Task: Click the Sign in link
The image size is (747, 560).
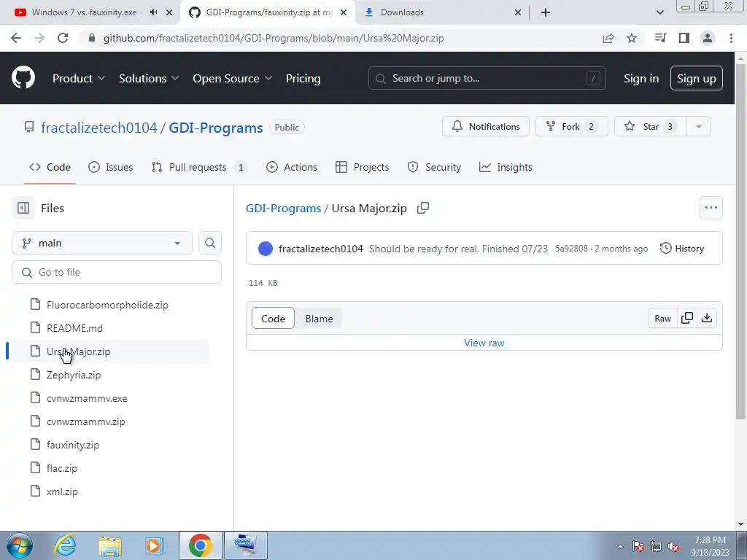Action: [640, 78]
